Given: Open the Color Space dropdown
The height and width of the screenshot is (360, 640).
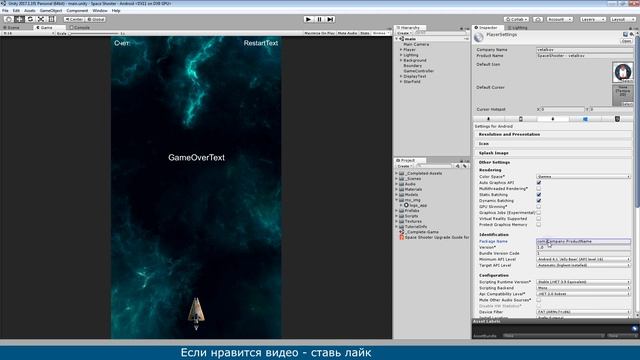Looking at the screenshot, I should [583, 176].
